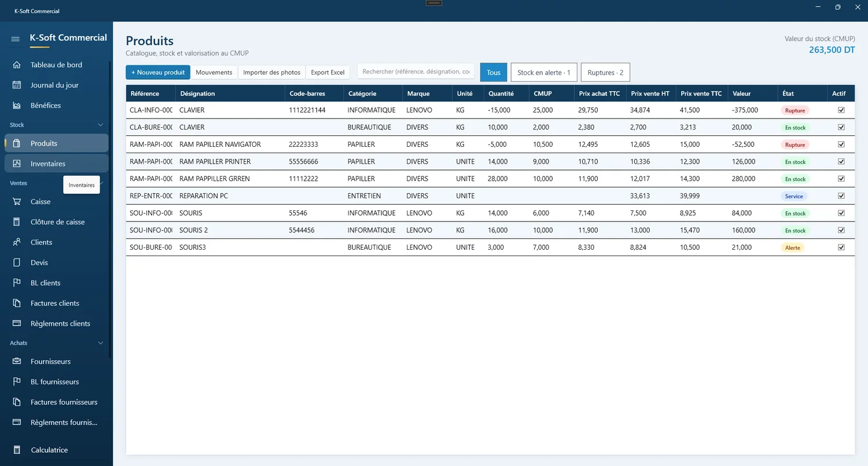The width and height of the screenshot is (868, 466).
Task: Toggle Actif checkbox for RAM PAPILLER NAVIGATOR
Action: tap(841, 144)
